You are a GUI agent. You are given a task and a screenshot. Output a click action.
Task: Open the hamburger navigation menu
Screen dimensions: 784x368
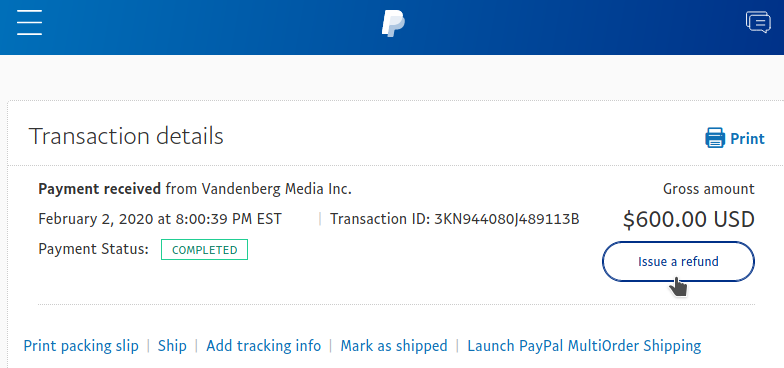[x=29, y=22]
